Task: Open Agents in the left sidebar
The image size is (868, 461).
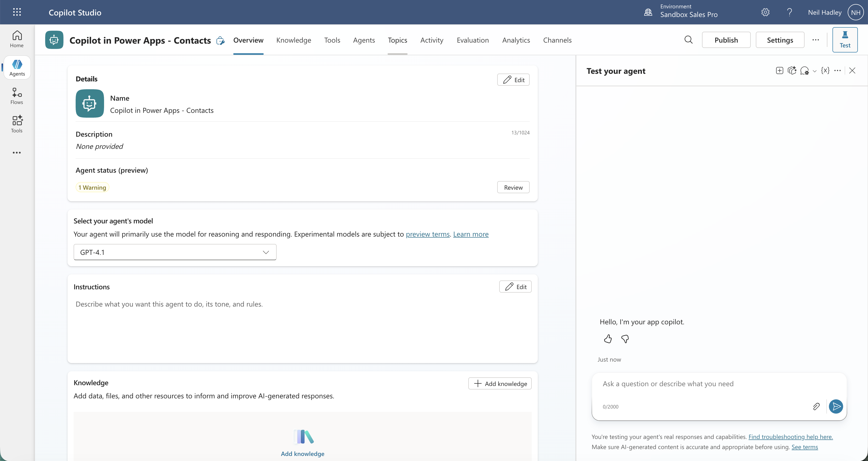Action: [x=17, y=68]
